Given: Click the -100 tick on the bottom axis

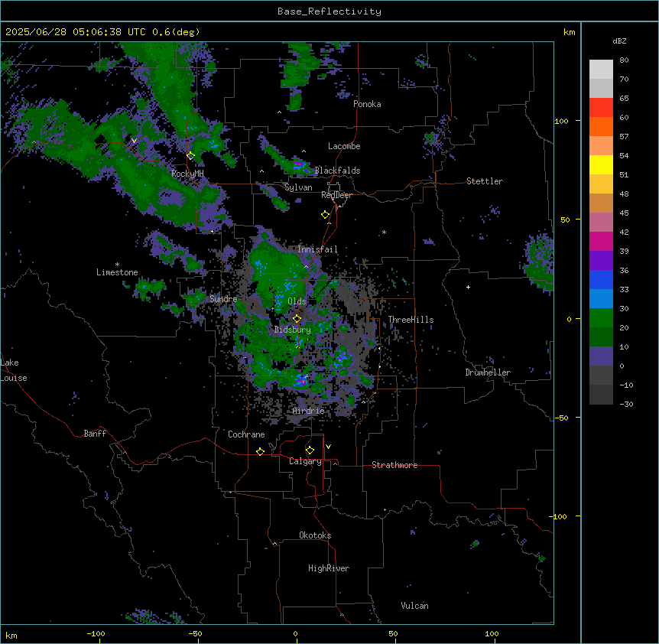Looking at the screenshot, I should 96,633.
